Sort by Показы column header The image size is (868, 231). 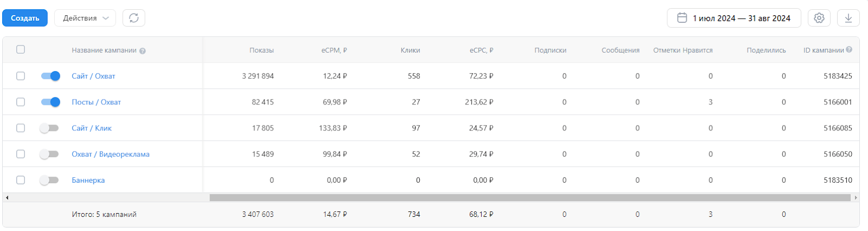261,50
